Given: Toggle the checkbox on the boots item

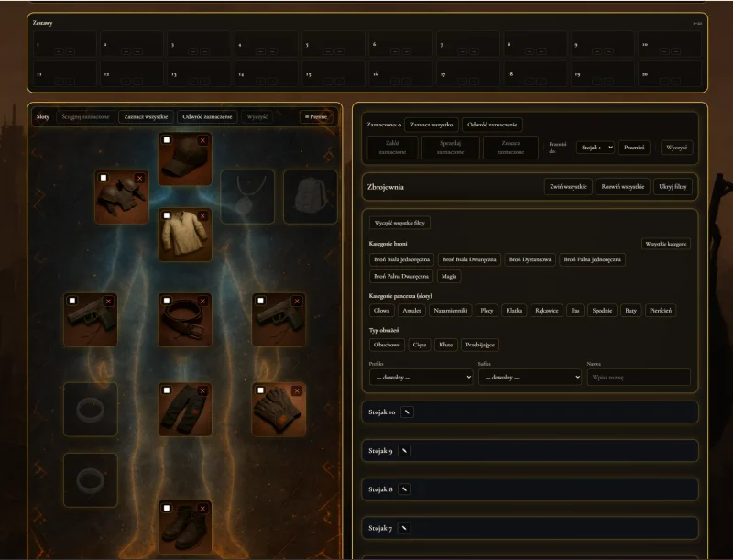Looking at the screenshot, I should (x=167, y=507).
